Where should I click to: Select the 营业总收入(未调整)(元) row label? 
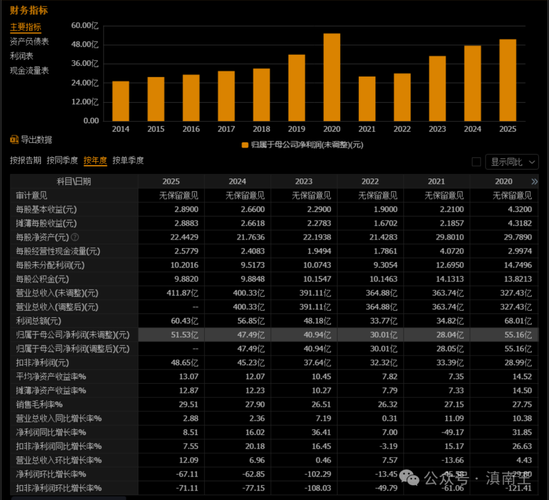pyautogui.click(x=57, y=293)
